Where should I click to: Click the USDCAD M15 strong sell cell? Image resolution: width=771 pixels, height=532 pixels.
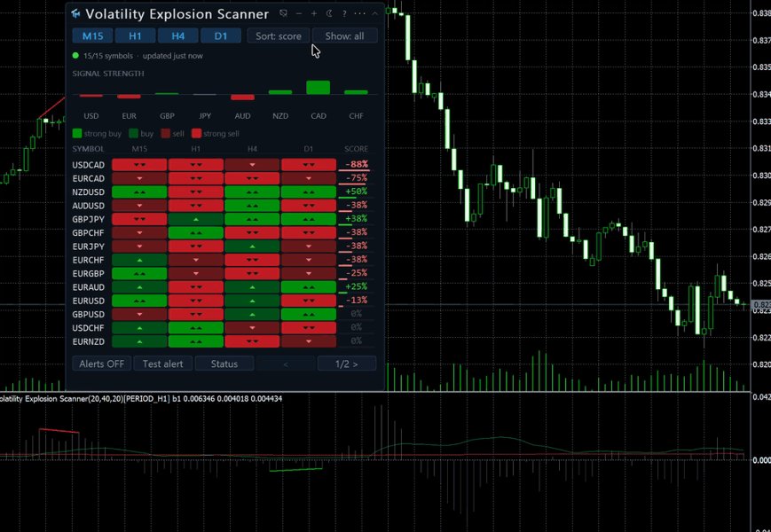(139, 165)
